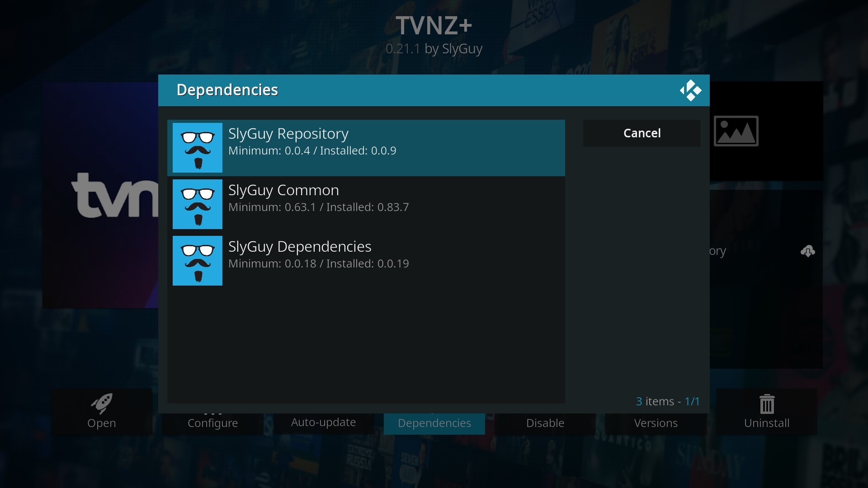Click the highlighted Dependencies button
Image resolution: width=868 pixels, height=488 pixels.
tap(434, 424)
